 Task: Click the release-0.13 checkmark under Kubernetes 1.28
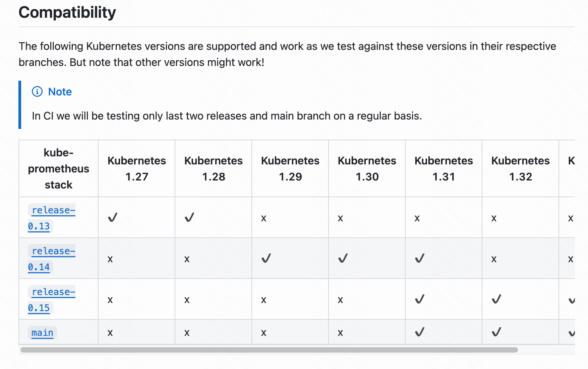point(189,218)
